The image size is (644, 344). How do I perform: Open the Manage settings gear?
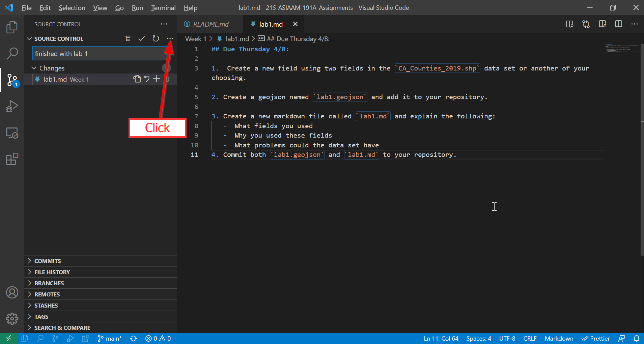point(12,318)
